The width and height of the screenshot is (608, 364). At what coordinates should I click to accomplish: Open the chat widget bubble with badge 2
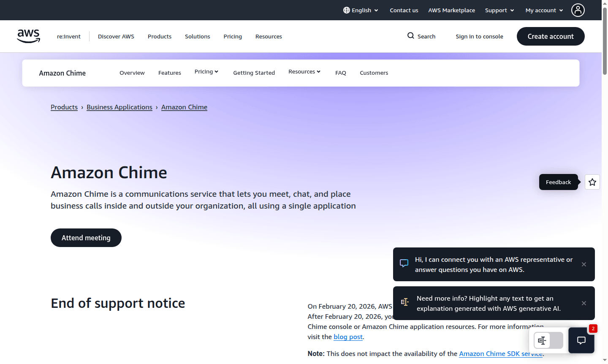(x=581, y=340)
